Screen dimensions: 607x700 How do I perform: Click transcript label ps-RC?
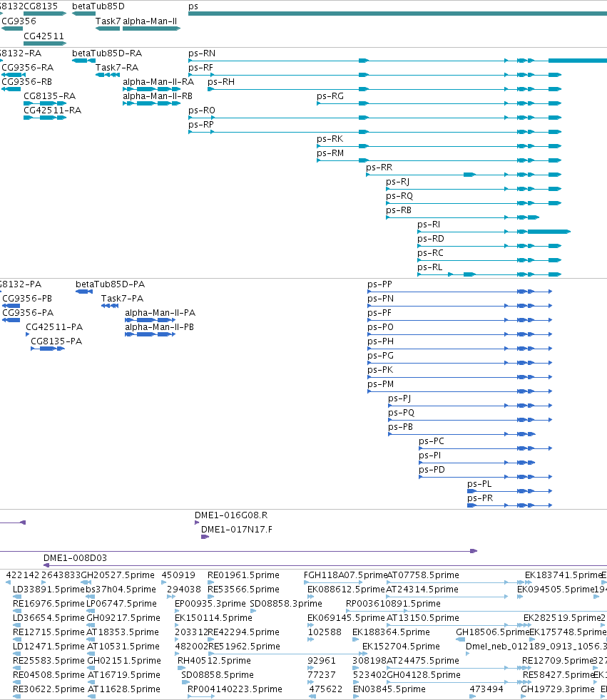[430, 253]
